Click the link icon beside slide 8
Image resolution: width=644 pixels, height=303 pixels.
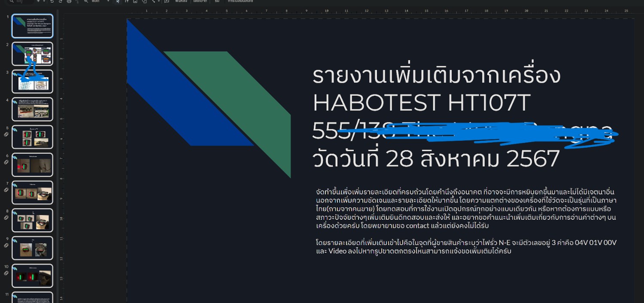pyautogui.click(x=6, y=218)
